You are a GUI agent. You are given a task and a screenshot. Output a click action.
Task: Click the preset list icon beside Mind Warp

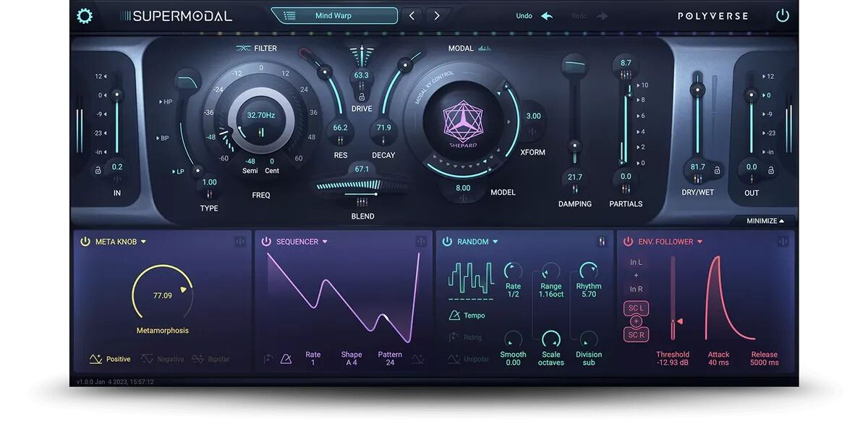[x=289, y=16]
